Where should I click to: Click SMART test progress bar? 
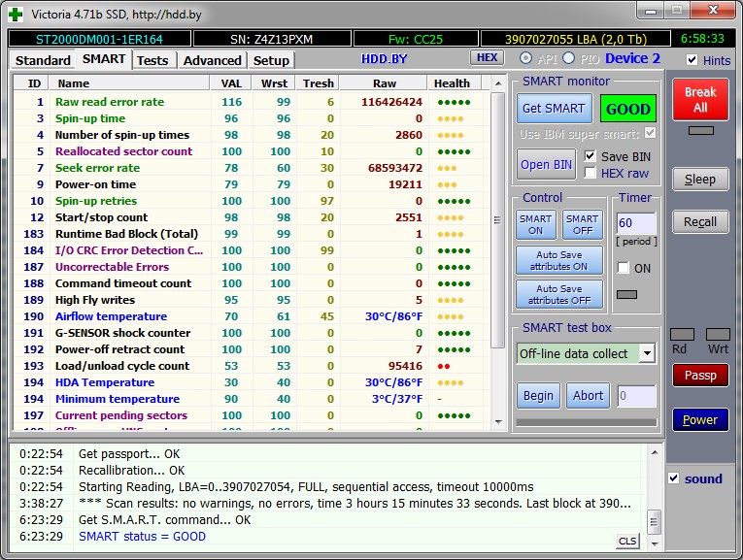pos(587,422)
